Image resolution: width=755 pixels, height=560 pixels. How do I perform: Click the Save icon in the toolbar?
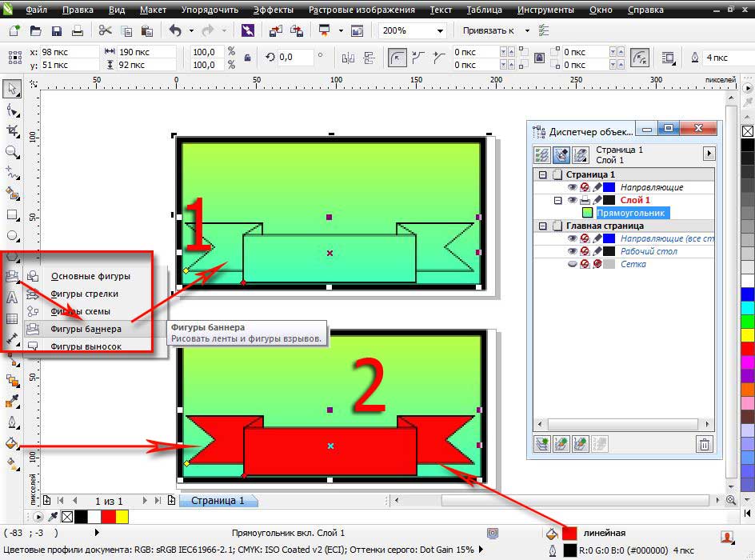click(56, 30)
